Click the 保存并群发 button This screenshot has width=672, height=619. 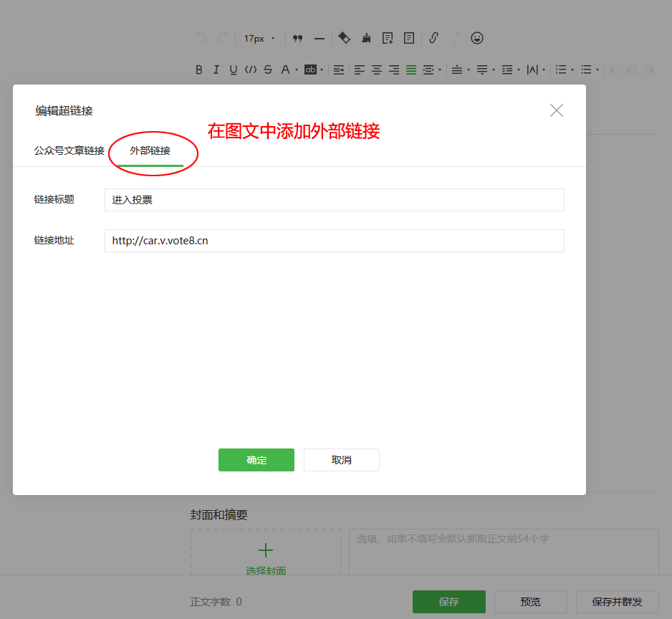point(617,602)
